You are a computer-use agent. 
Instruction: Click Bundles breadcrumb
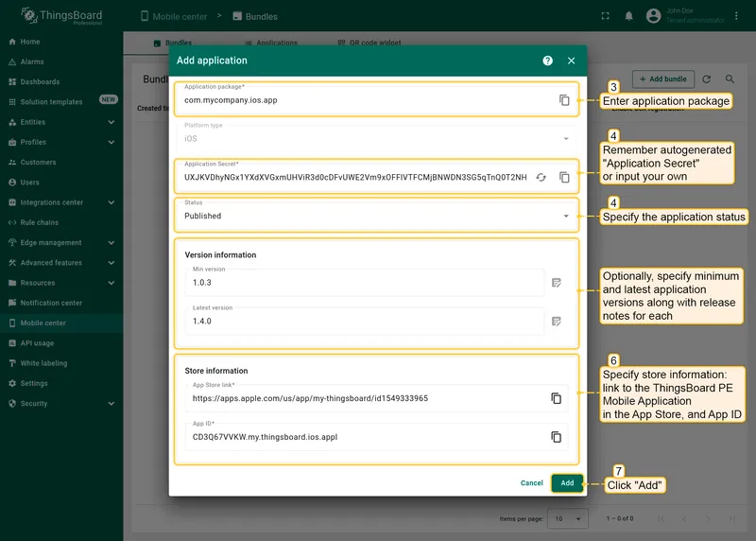pos(255,16)
